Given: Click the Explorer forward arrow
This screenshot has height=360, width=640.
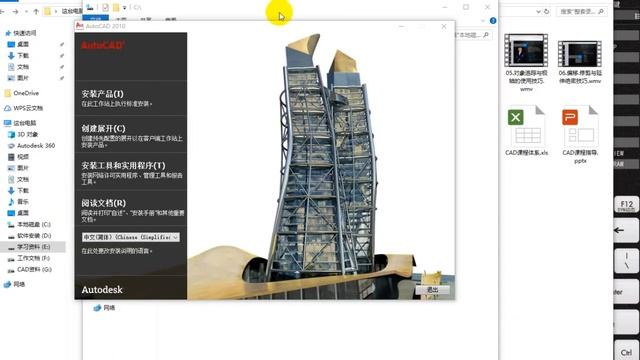Looking at the screenshot, I should [15, 11].
